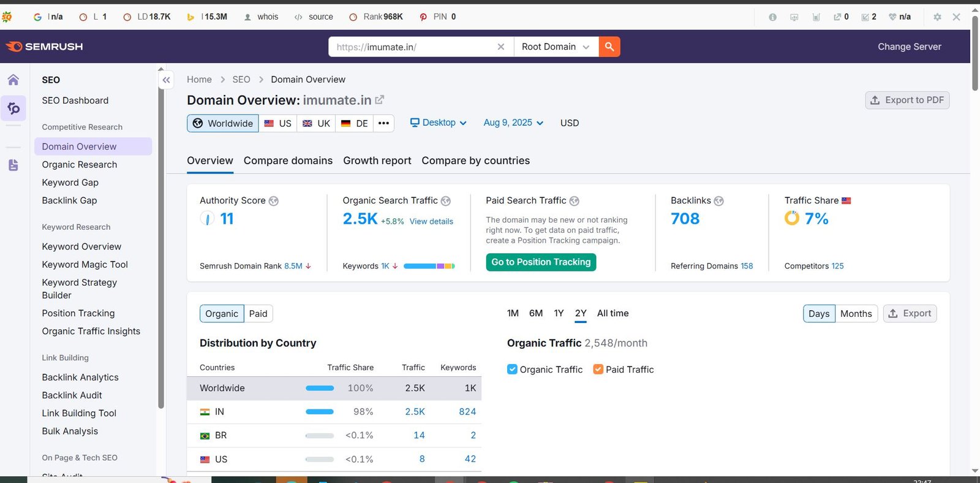
Task: Click the Google index icon in SEO toolbar
Action: (38, 17)
